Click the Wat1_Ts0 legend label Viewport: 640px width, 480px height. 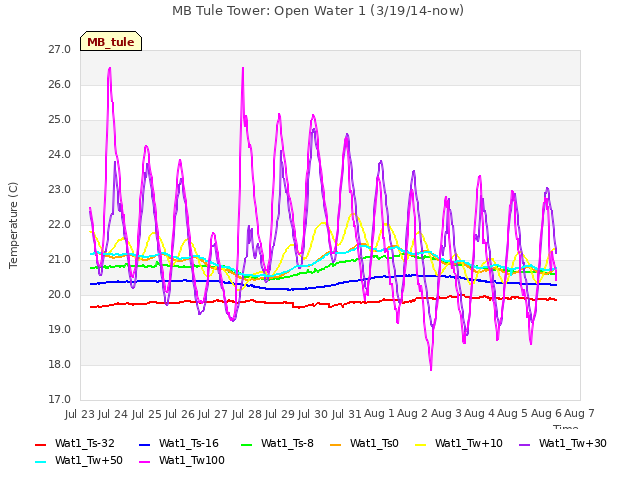coord(374,443)
